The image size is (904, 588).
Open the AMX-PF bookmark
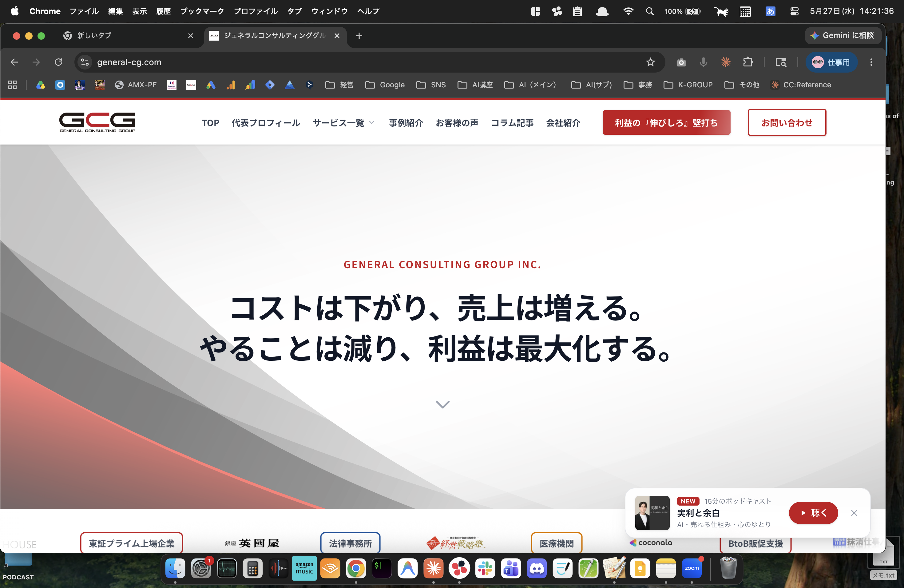click(x=136, y=85)
